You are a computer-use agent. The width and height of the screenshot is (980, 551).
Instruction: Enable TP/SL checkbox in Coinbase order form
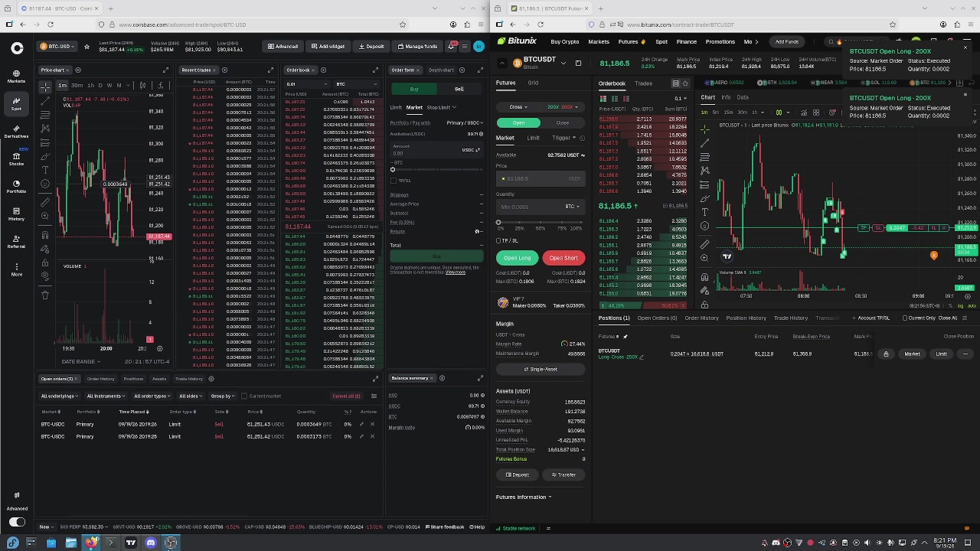tap(394, 181)
